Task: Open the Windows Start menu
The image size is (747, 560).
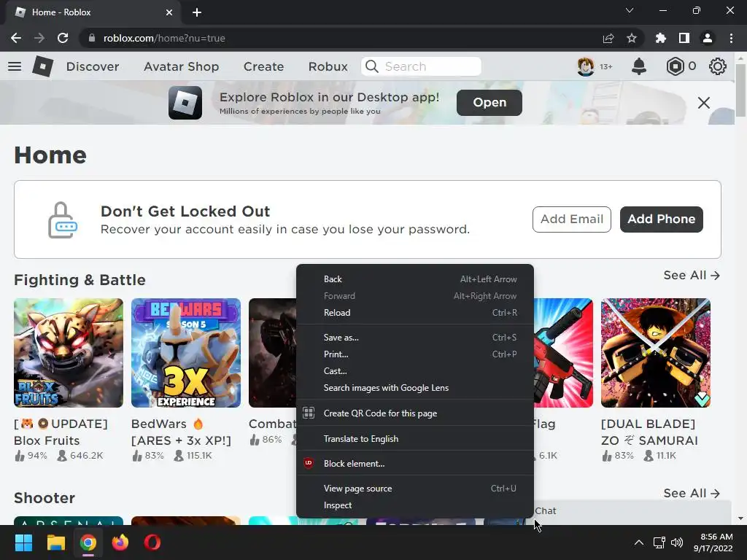Action: tap(23, 542)
